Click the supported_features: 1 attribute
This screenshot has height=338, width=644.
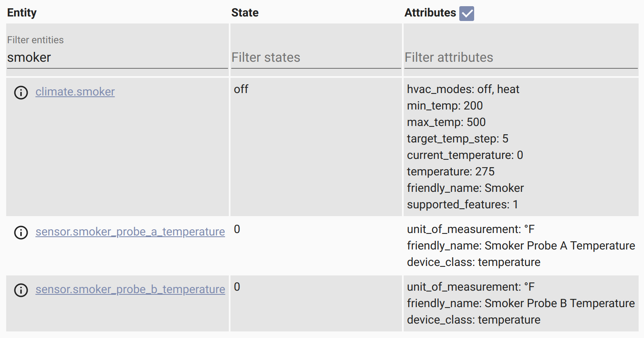(x=463, y=205)
